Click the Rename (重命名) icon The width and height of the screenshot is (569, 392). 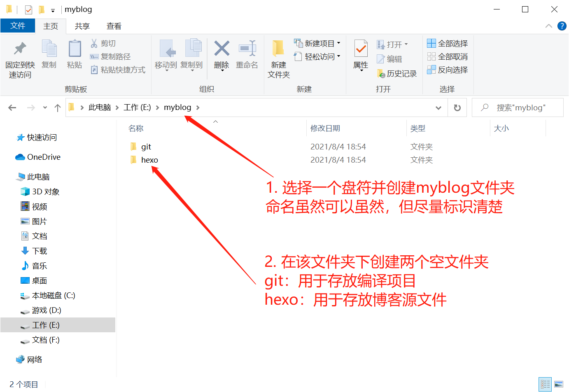tap(247, 49)
